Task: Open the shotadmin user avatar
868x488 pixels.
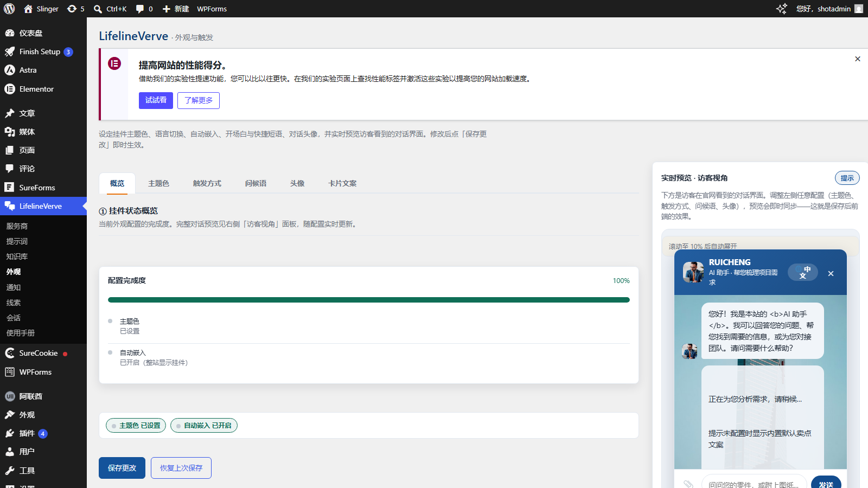Action: 859,9
